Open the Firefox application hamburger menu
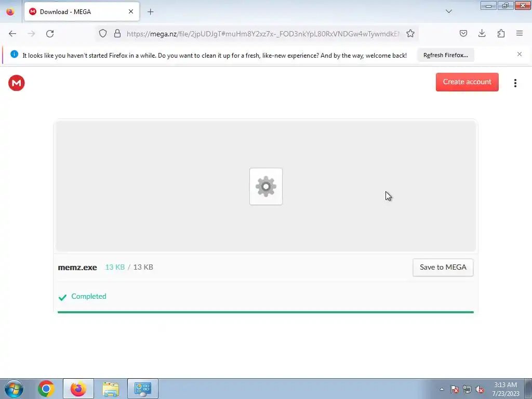 coord(520,33)
